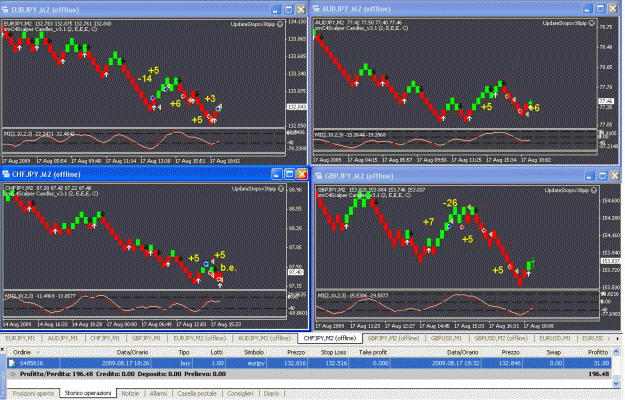Close the GBPJPY,M2 chart window
The image size is (625, 400).
click(615, 176)
